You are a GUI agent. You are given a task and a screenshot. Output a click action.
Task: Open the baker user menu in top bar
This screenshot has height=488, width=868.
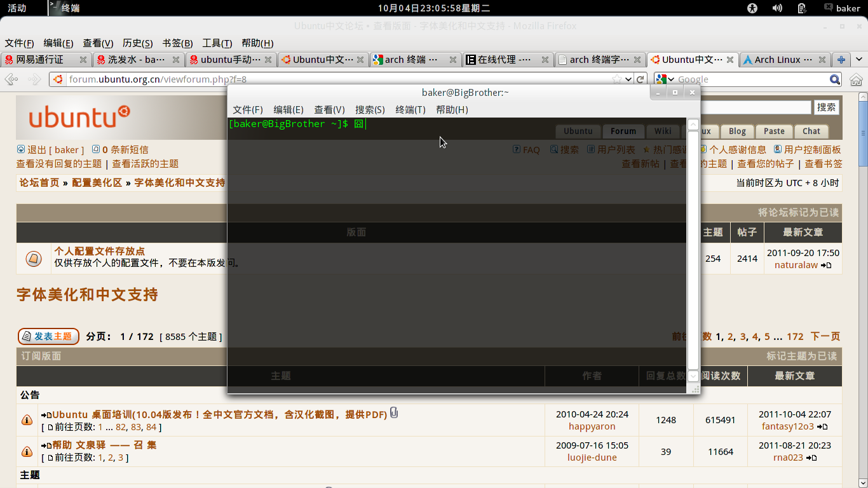click(842, 8)
